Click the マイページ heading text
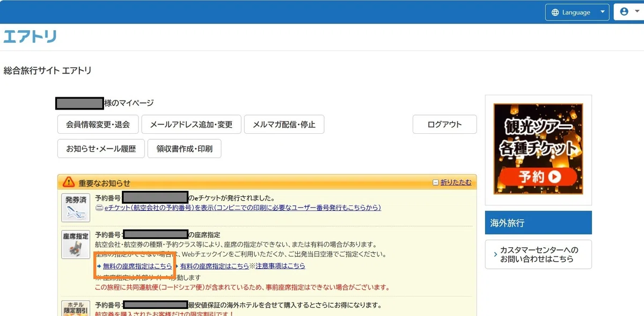This screenshot has width=644, height=316. coord(129,103)
